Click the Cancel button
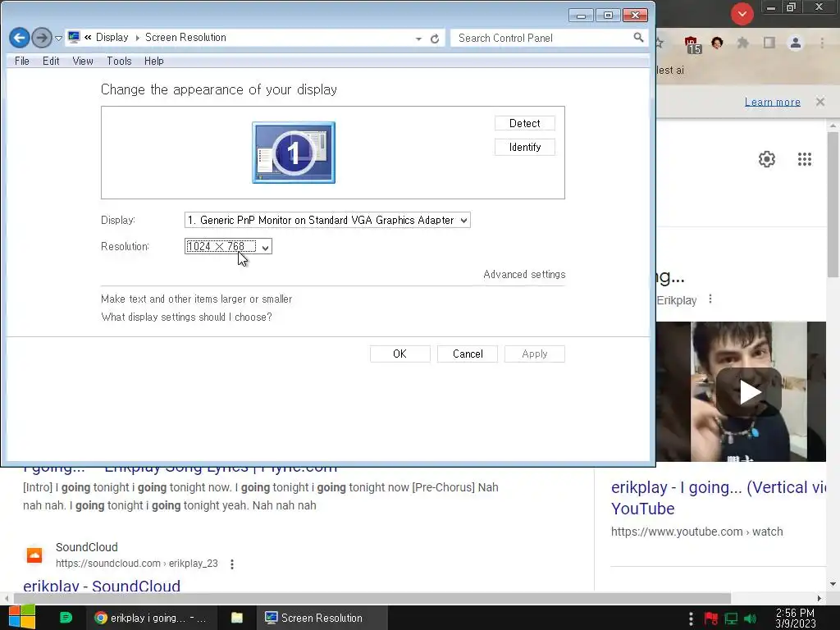The image size is (840, 630). (468, 354)
